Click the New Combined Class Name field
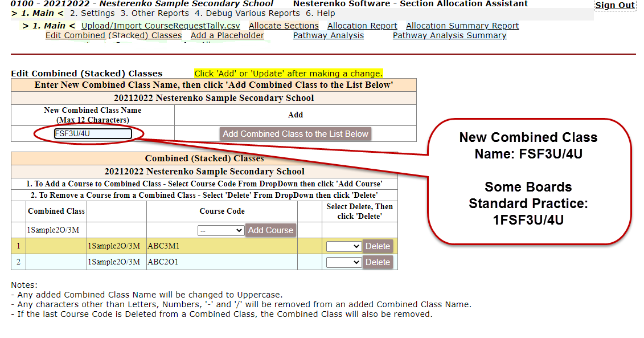 tap(93, 134)
